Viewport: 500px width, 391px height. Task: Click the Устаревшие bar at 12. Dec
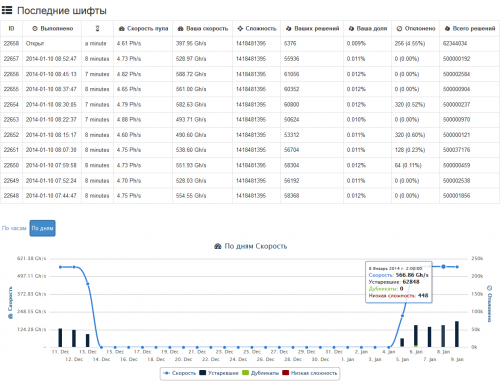tap(74, 338)
